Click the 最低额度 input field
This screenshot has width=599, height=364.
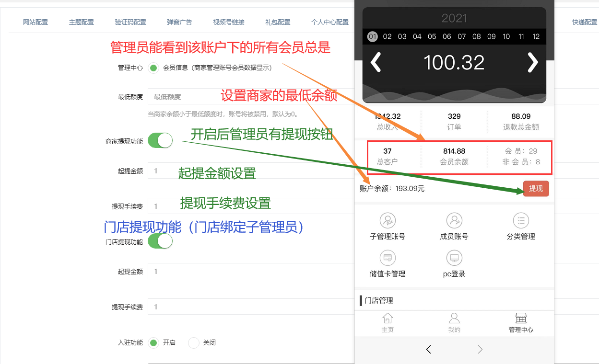click(x=249, y=97)
